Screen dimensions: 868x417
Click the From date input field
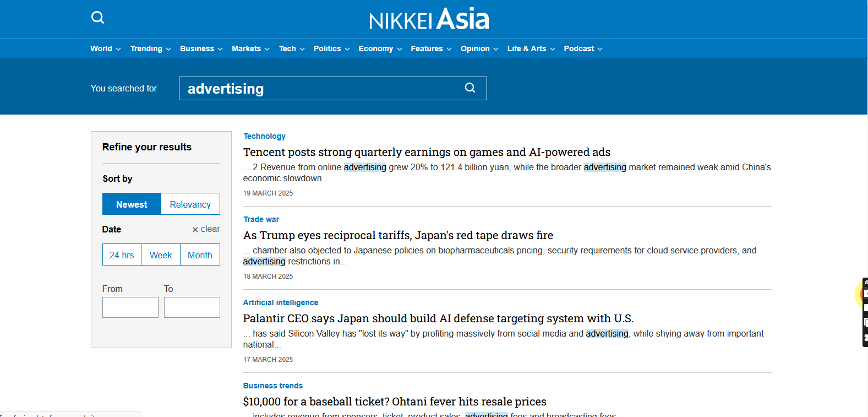coord(130,307)
